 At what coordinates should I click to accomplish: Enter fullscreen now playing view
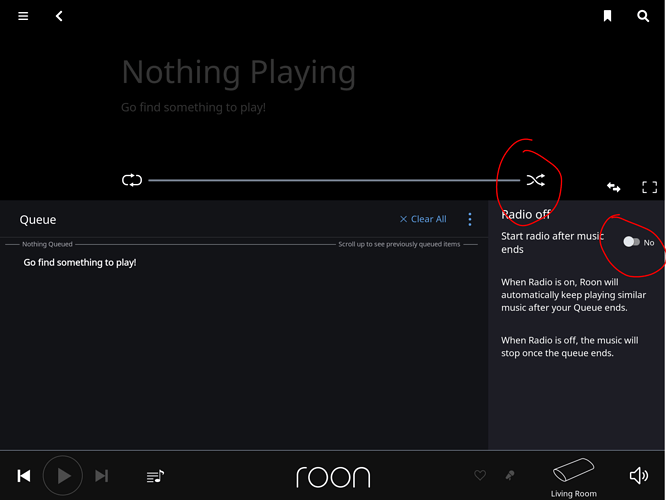tap(649, 187)
